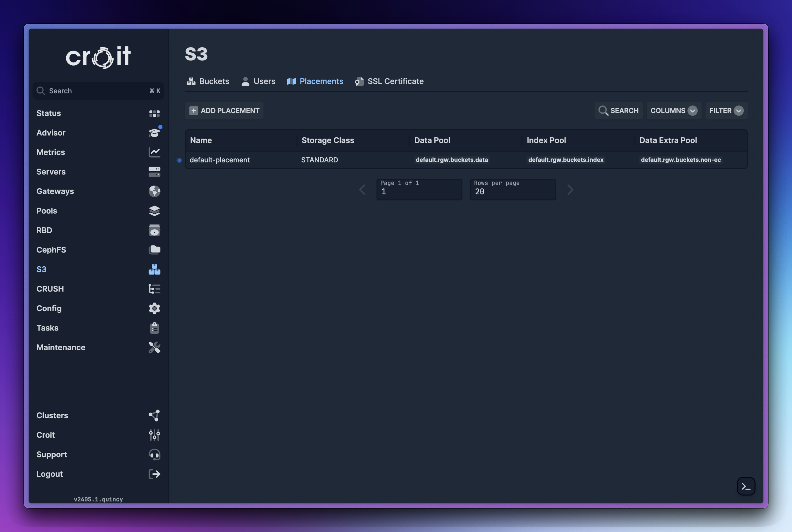This screenshot has height=532, width=792.
Task: Open the Rows per page selector
Action: (512, 190)
